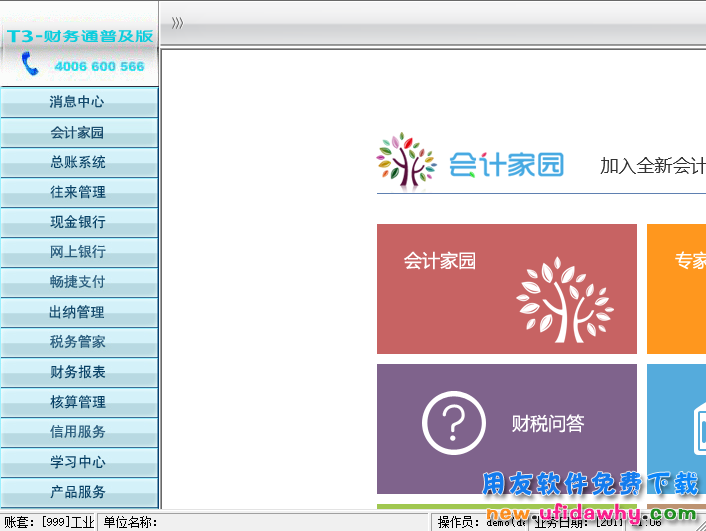Screen dimensions: 706x531
Task: Click the white tree icon on red tile
Action: pos(564,300)
